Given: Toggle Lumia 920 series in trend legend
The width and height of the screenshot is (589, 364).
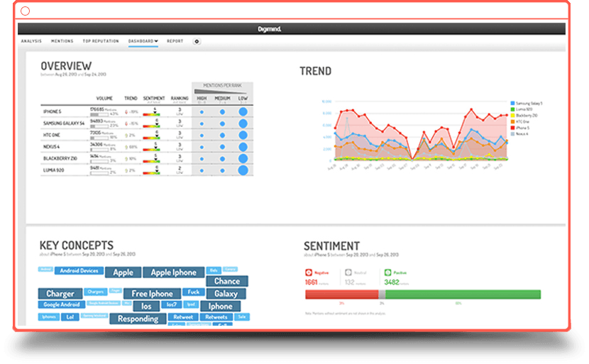Looking at the screenshot, I should click(x=522, y=109).
